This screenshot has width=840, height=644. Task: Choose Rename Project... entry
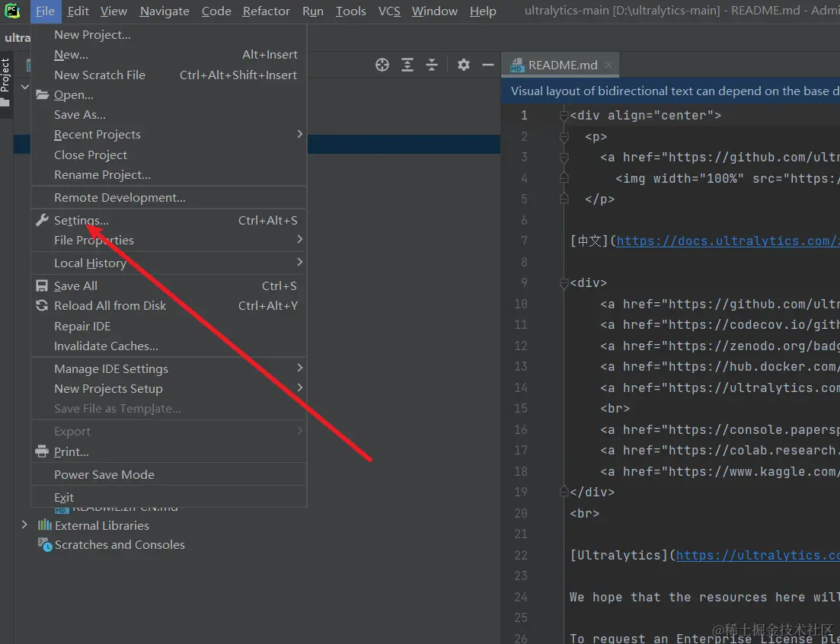(x=169, y=174)
